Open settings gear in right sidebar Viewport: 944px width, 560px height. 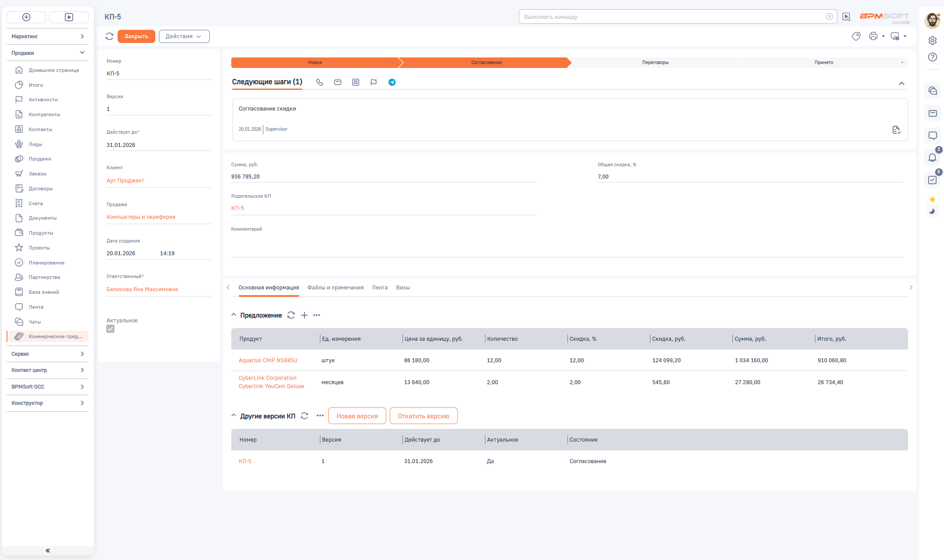coord(933,40)
